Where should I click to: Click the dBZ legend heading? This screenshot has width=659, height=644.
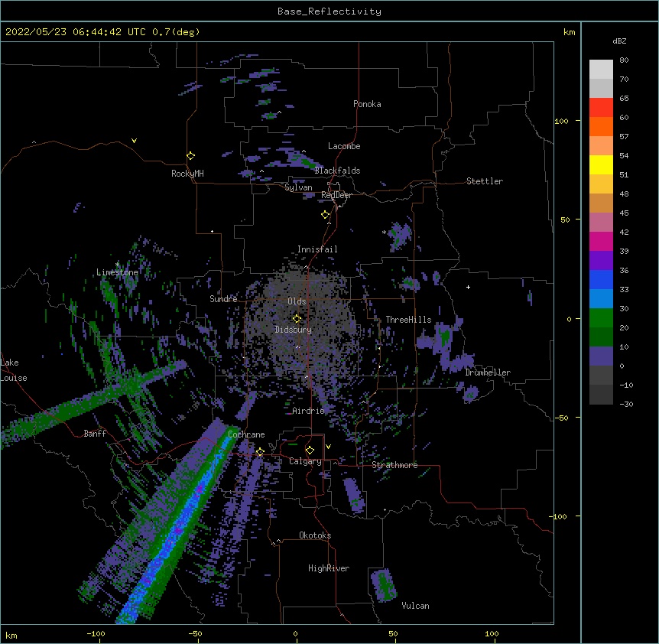pos(619,41)
